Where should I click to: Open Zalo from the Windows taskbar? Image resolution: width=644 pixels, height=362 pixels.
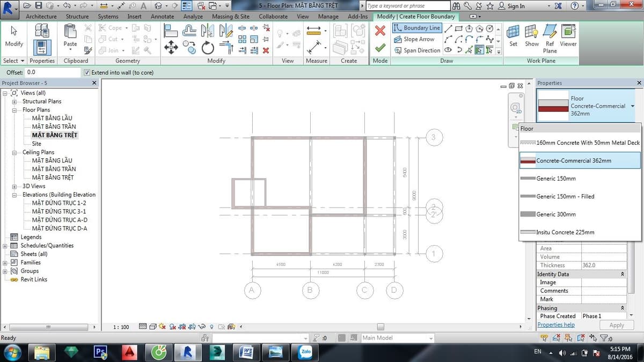305,352
